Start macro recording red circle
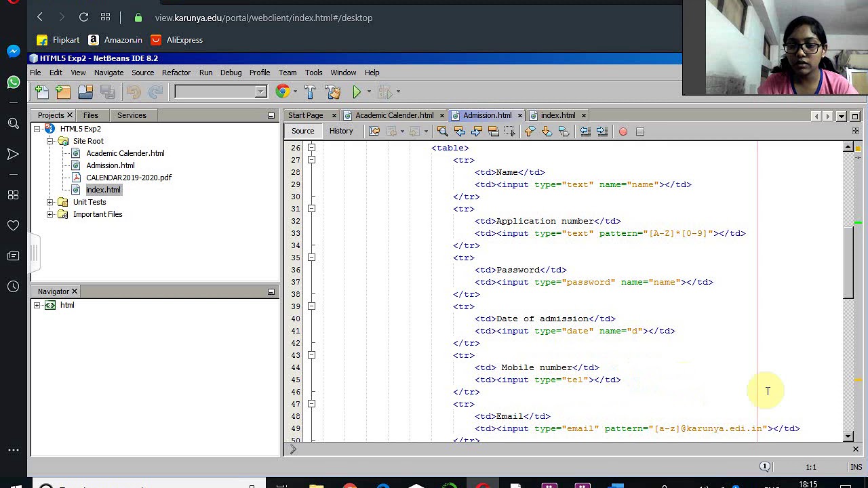868x488 pixels. [623, 131]
